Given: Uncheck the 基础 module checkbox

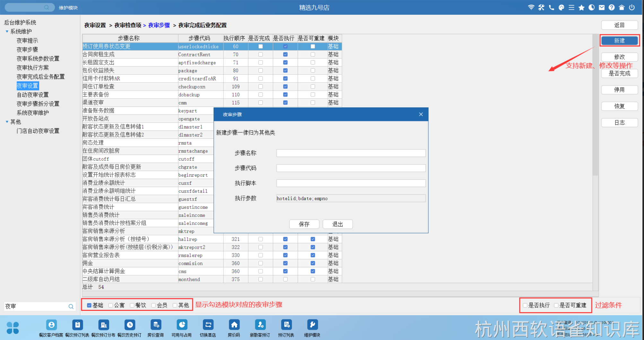Looking at the screenshot, I should coord(89,305).
